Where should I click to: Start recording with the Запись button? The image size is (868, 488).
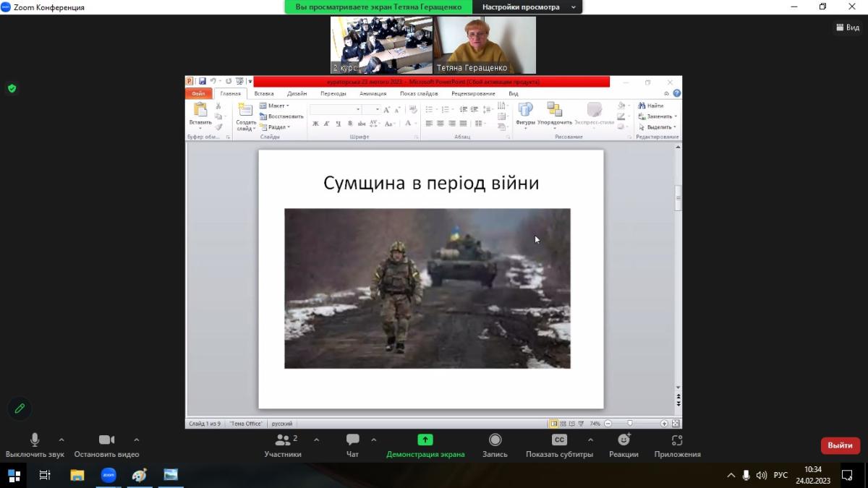[x=495, y=445]
